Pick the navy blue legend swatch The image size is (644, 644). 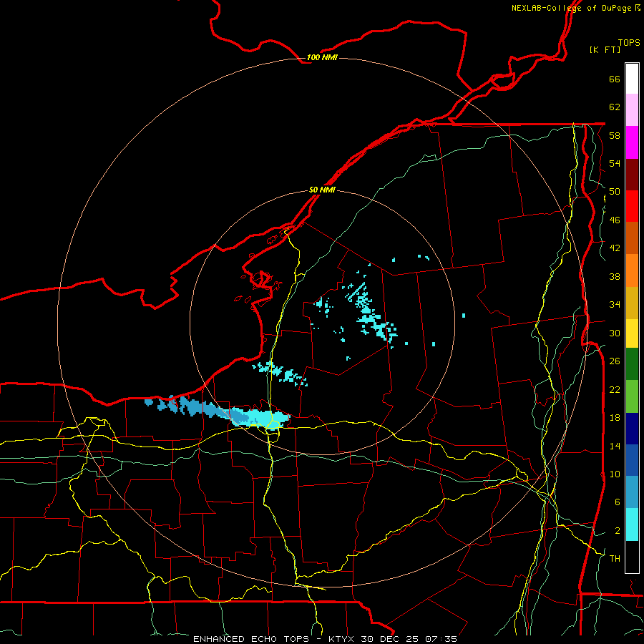tap(632, 429)
